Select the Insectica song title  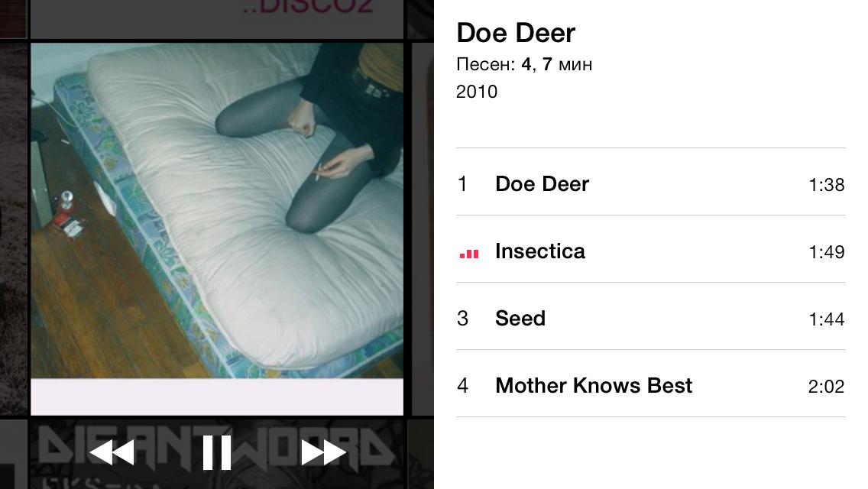[x=539, y=251]
